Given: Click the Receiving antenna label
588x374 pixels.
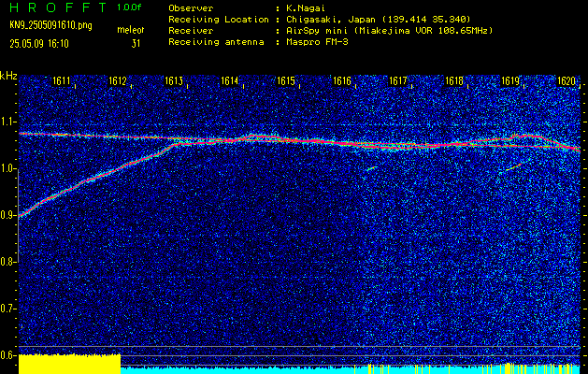Looking at the screenshot, I should pyautogui.click(x=216, y=42).
